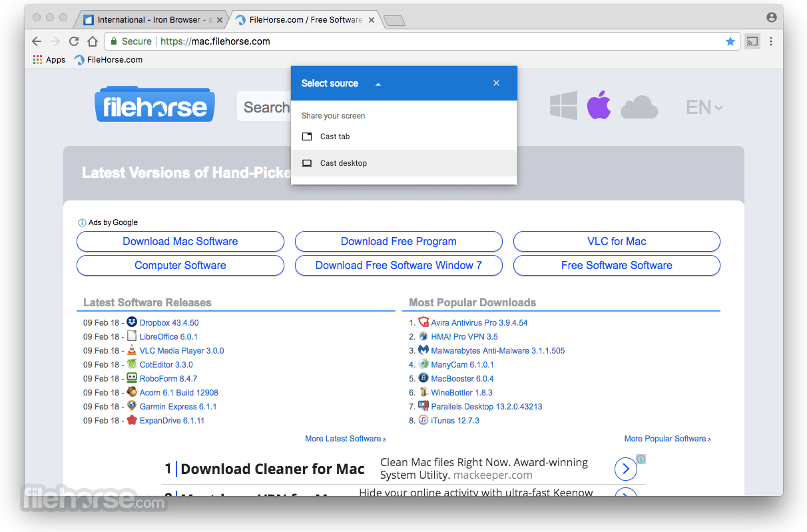
Task: Click the VLC cone icon
Action: point(132,350)
